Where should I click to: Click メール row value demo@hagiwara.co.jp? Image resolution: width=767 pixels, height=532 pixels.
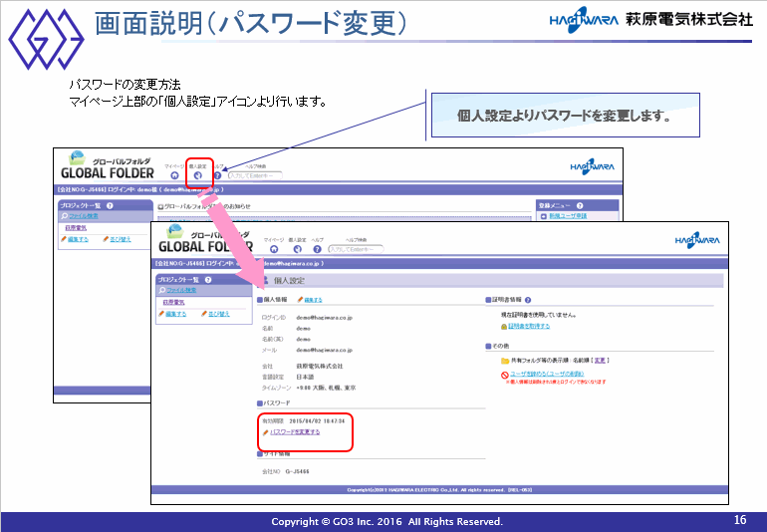pos(325,350)
